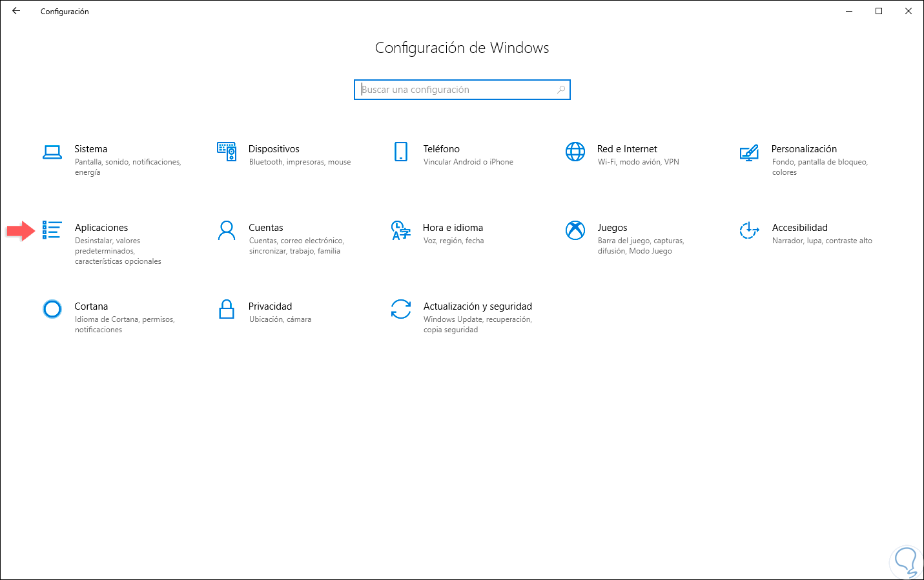Click "Narrador, lupa, contraste alto" text
Screen dimensions: 924x580
[822, 241]
